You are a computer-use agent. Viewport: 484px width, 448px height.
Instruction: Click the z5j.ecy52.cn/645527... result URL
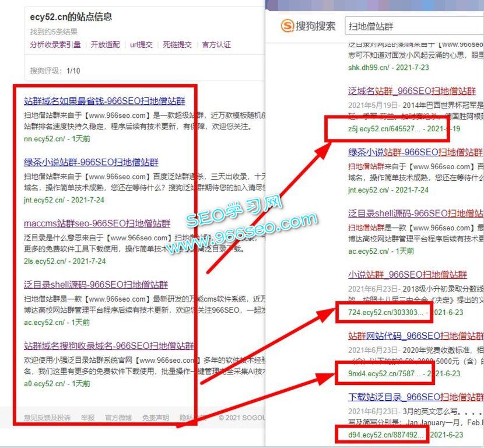pos(384,129)
